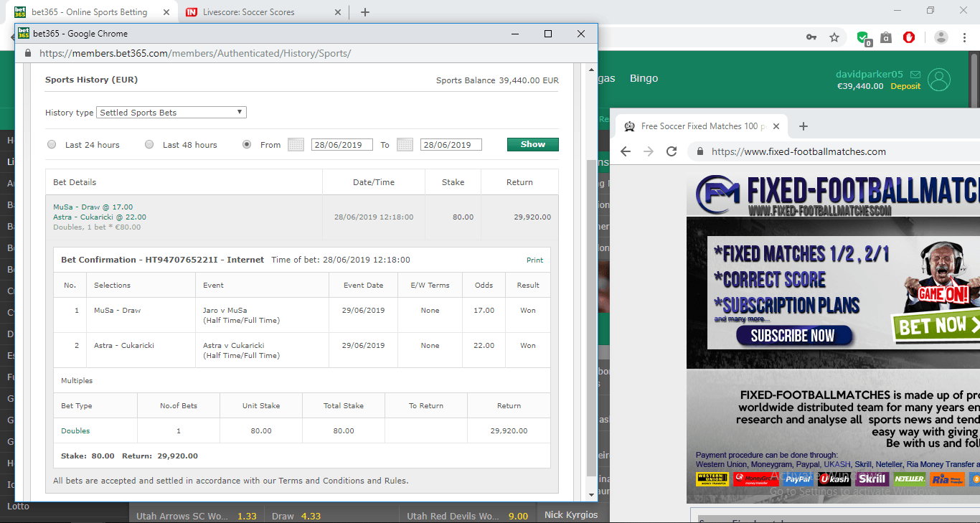Select the From date range radio button
Image resolution: width=980 pixels, height=523 pixels.
pyautogui.click(x=247, y=144)
